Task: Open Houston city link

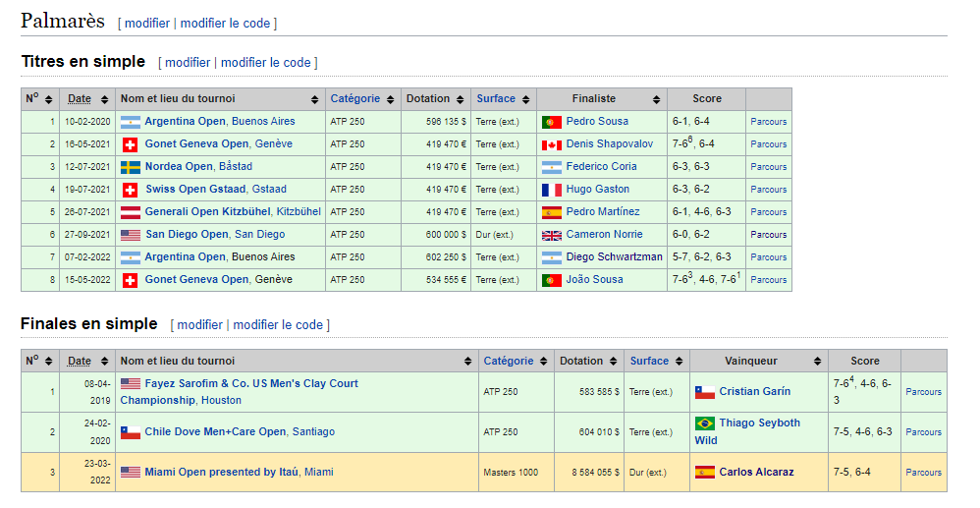Action: coord(221,400)
